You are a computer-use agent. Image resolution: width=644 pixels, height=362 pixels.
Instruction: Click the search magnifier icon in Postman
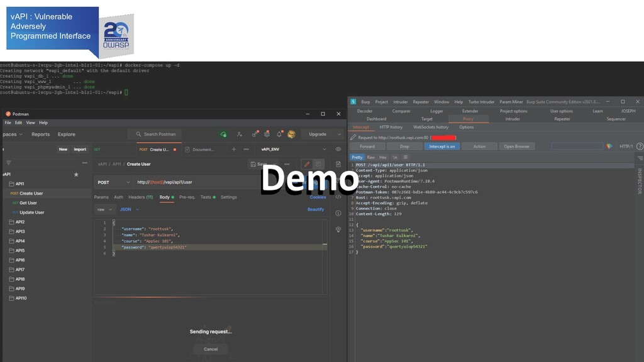[x=138, y=134]
